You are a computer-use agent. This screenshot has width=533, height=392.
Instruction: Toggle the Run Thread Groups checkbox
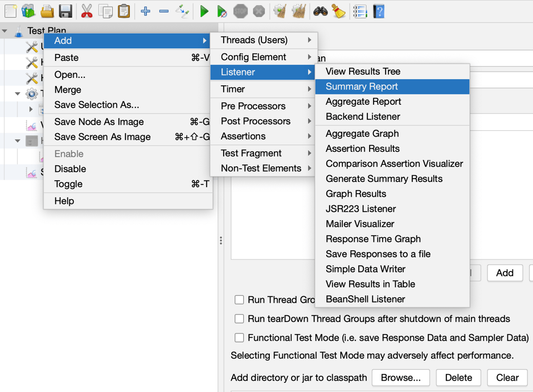click(x=239, y=299)
